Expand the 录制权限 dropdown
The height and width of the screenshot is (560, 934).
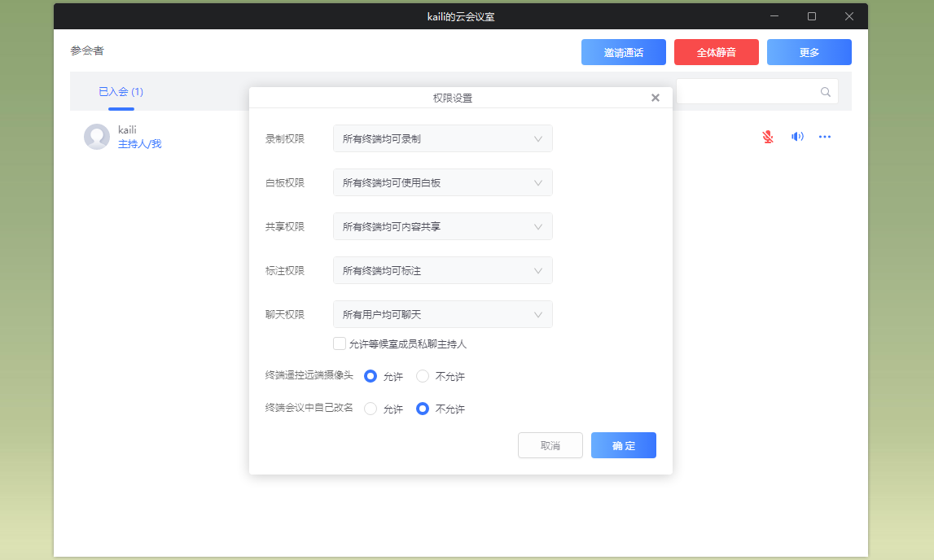pos(442,138)
